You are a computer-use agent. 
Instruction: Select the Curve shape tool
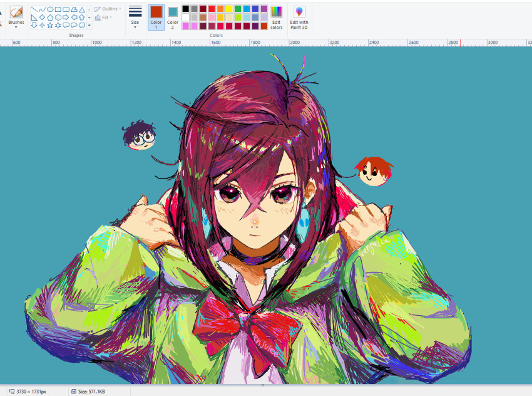[43, 9]
